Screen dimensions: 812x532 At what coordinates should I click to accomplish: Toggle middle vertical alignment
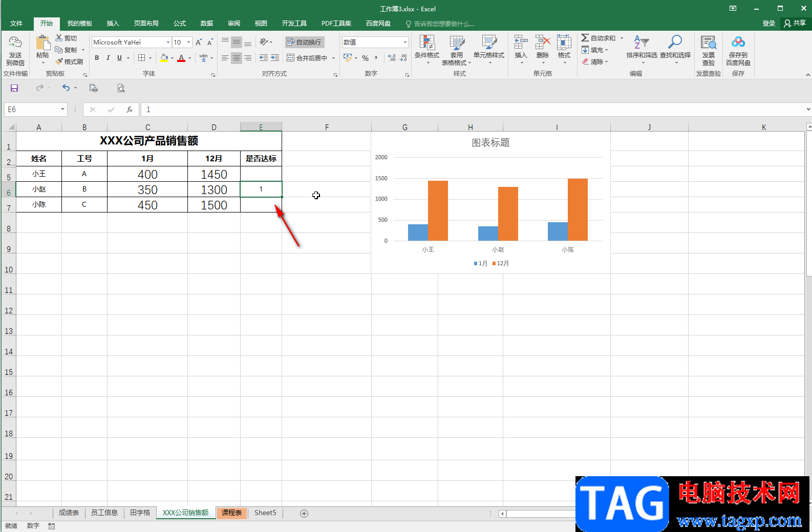click(x=236, y=42)
